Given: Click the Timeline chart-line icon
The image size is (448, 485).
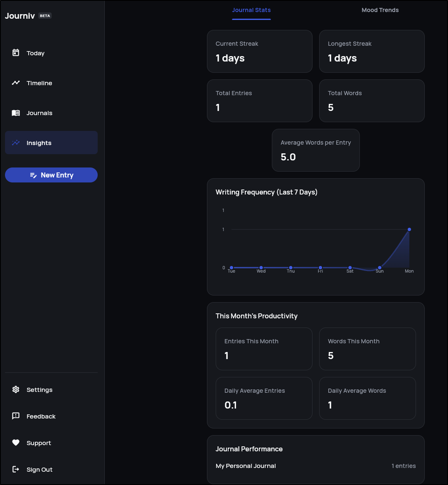Looking at the screenshot, I should click(16, 83).
